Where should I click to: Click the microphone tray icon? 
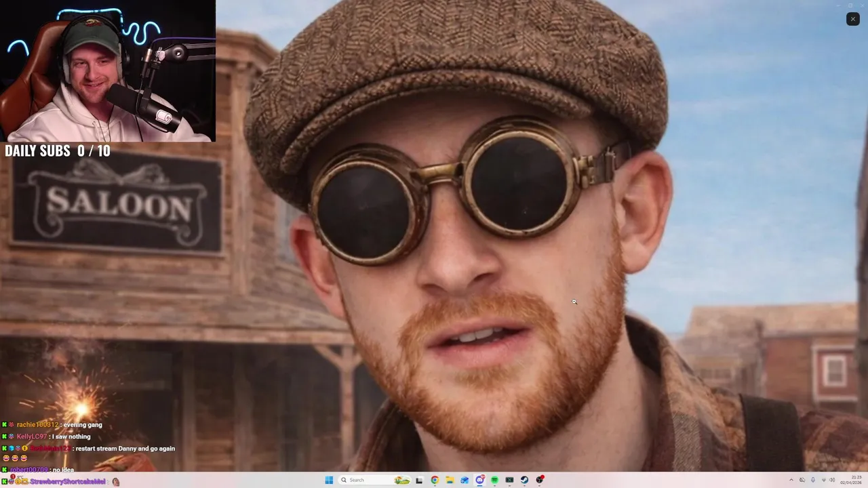coord(813,480)
